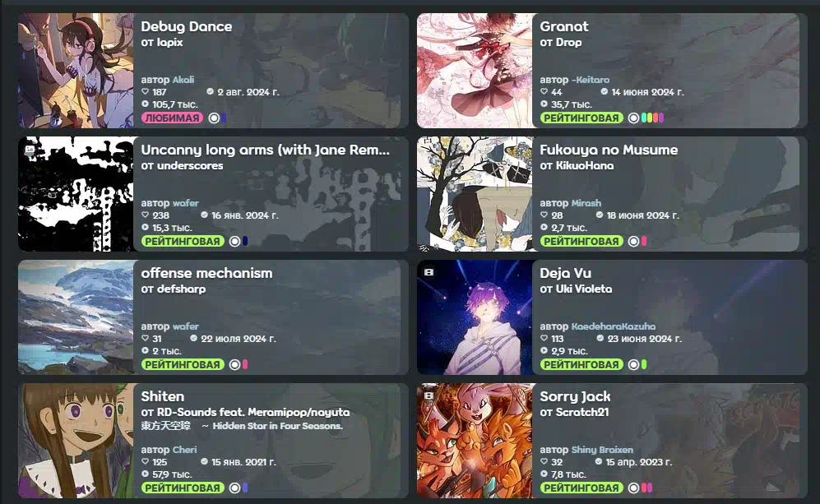The image size is (820, 504).
Task: Click the mode circle icon on offense mechanism
Action: [x=234, y=364]
